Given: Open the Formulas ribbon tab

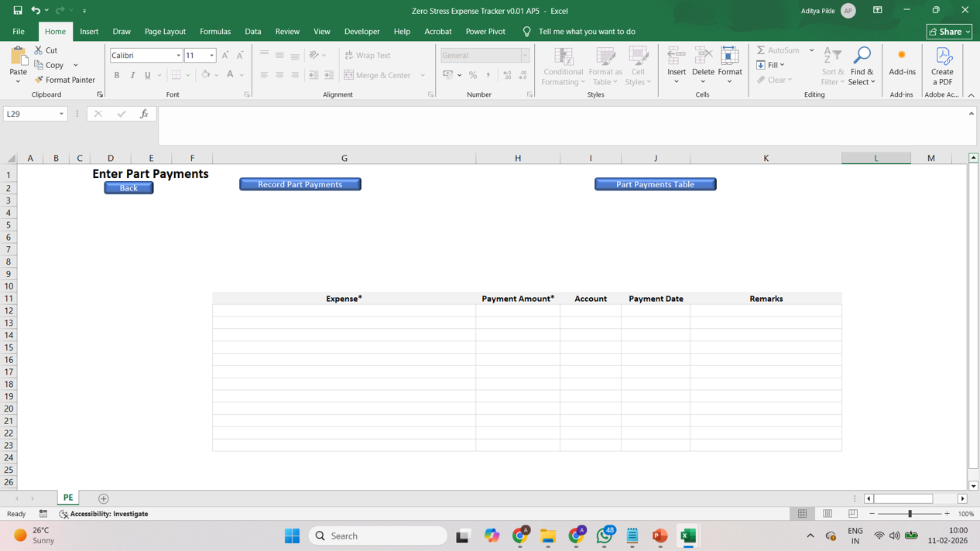Looking at the screenshot, I should click(215, 32).
